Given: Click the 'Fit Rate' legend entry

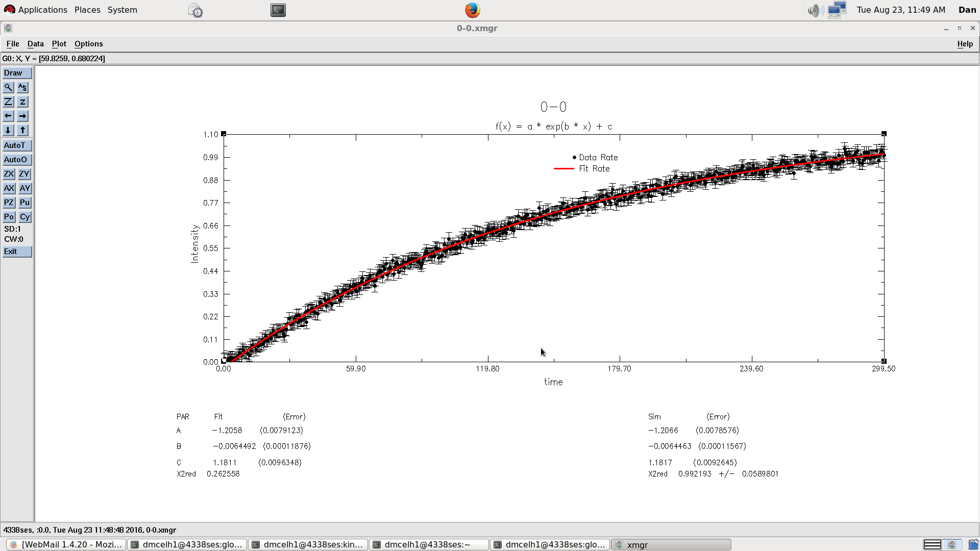Looking at the screenshot, I should [x=582, y=169].
